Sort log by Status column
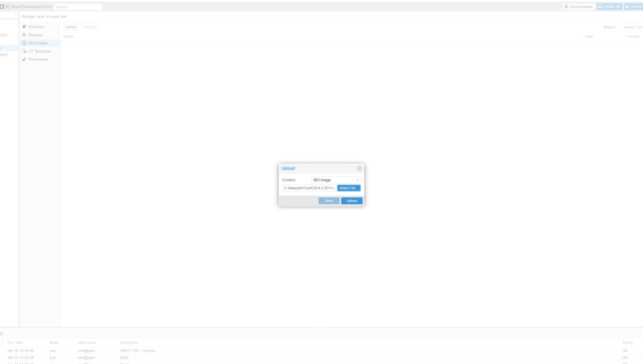643x364 pixels. [x=631, y=343]
